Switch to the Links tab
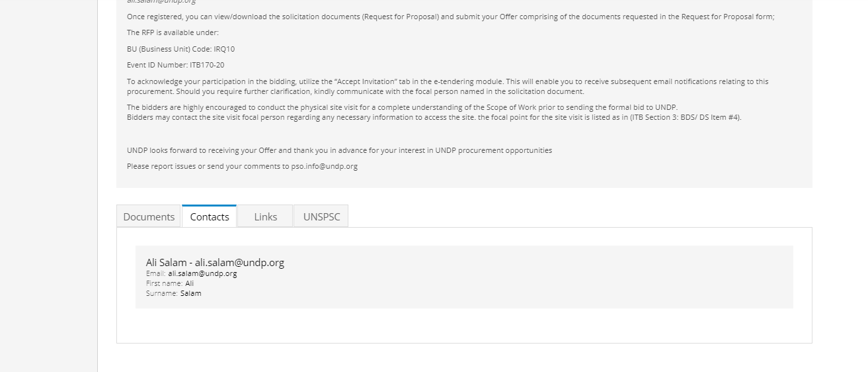 coord(265,216)
